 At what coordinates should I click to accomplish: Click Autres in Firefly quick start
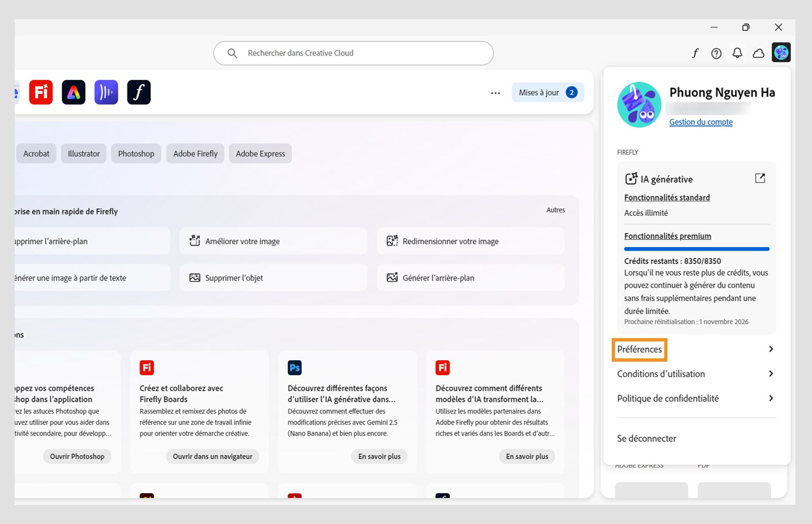tap(556, 210)
